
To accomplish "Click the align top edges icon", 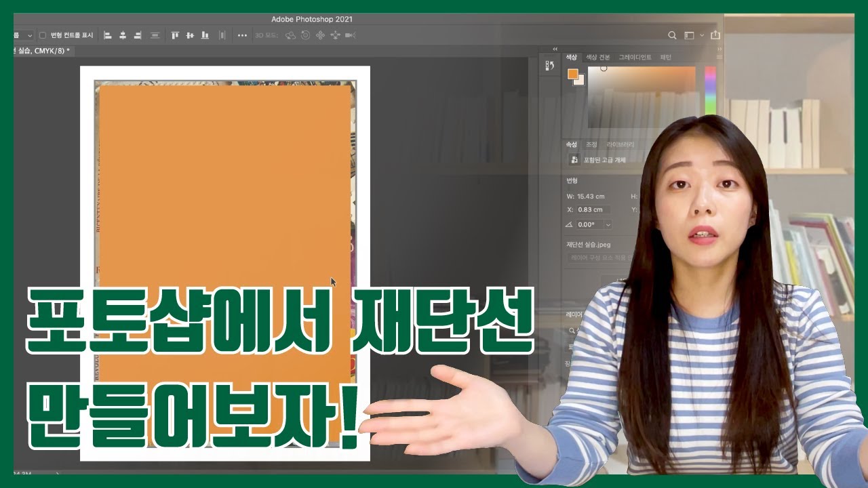I will coord(175,35).
